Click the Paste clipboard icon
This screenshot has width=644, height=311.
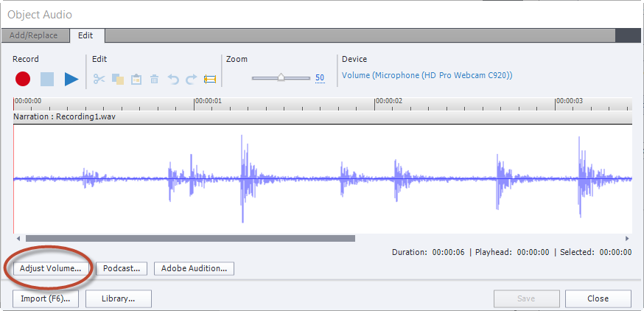pos(136,79)
